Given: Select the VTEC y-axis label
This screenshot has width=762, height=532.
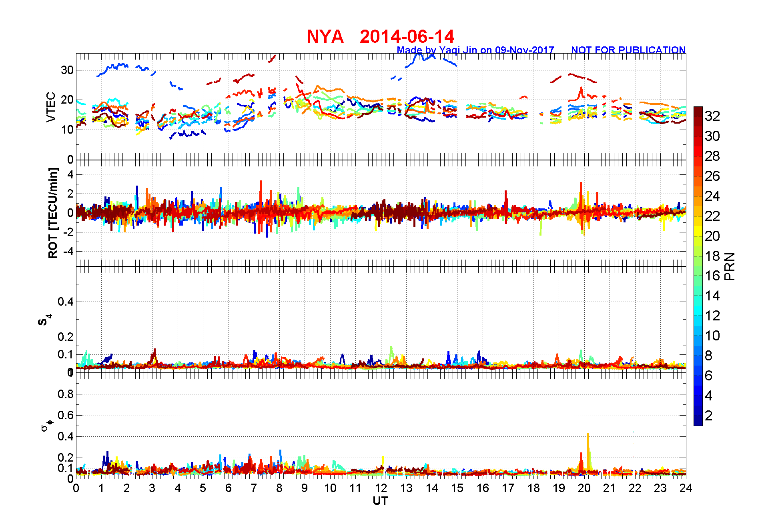Looking at the screenshot, I should coord(51,107).
